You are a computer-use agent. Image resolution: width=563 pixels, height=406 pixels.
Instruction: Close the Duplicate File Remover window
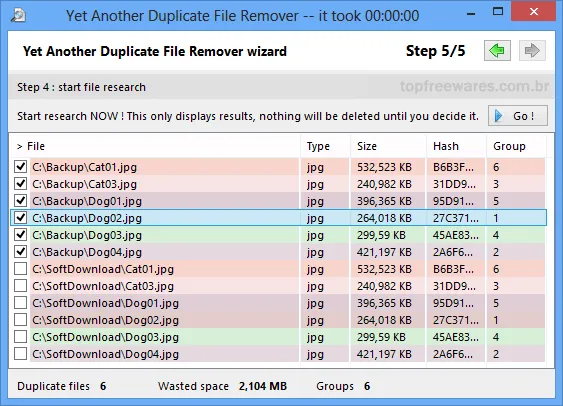(534, 12)
